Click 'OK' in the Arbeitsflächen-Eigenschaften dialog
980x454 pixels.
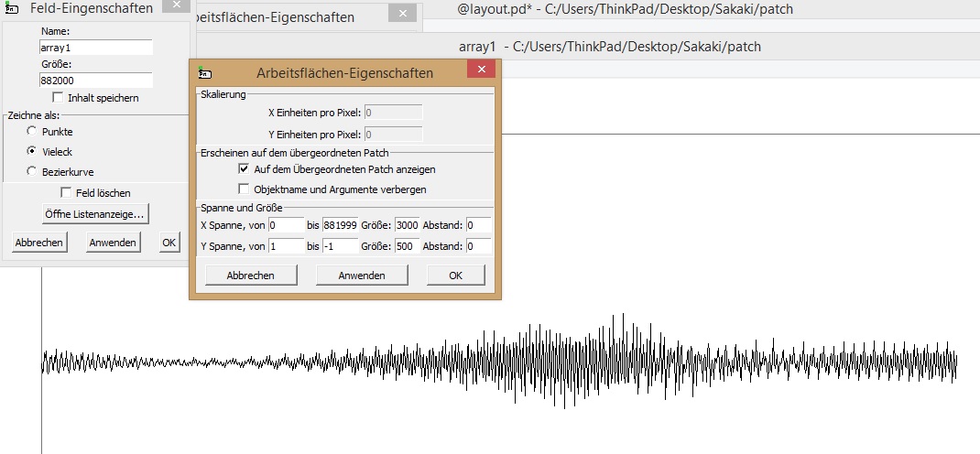pos(455,275)
